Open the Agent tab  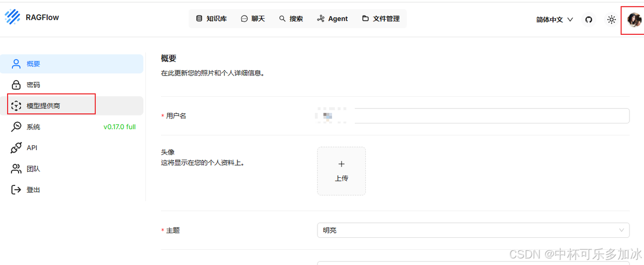click(x=333, y=19)
